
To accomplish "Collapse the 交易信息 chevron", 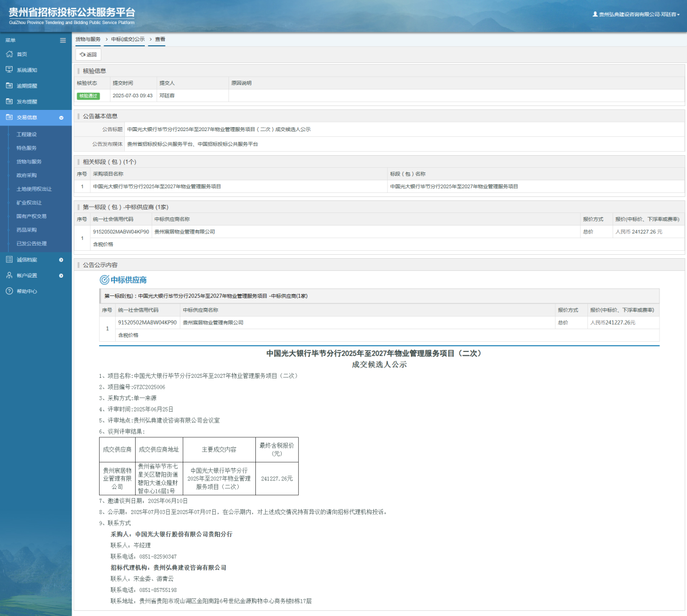I will click(x=61, y=118).
